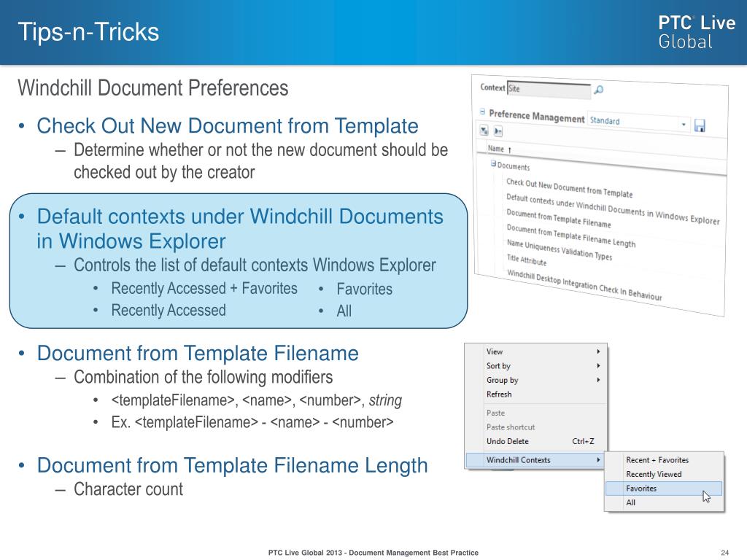The image size is (747, 560).
Task: Select Recent + Favorites in the submenu
Action: (664, 460)
